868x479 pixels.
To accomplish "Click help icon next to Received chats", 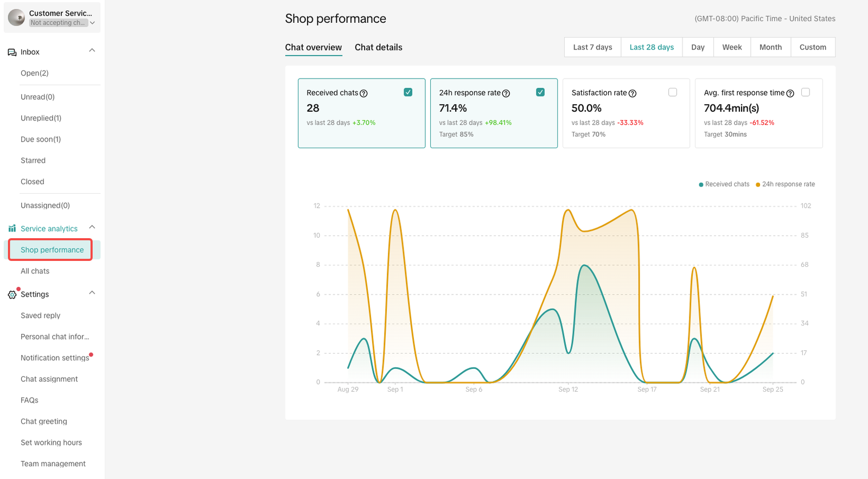I will (364, 93).
